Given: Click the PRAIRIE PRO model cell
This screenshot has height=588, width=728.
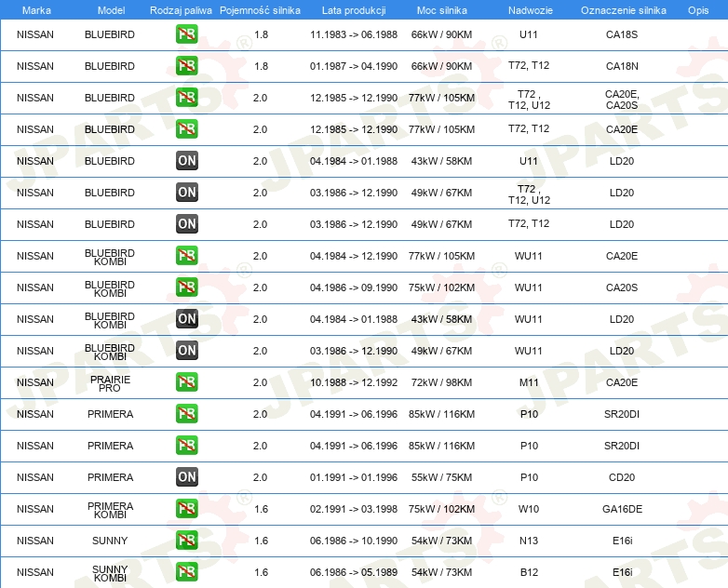Looking at the screenshot, I should click(x=110, y=383).
